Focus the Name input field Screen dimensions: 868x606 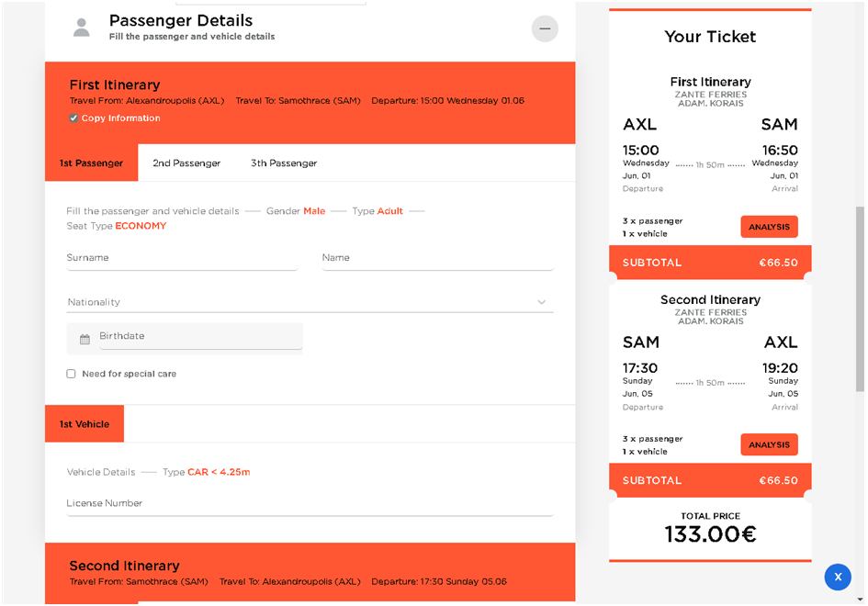click(437, 259)
